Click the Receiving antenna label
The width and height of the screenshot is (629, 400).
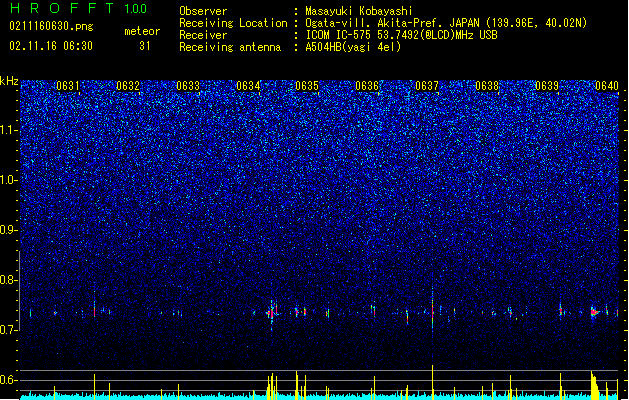click(x=230, y=47)
